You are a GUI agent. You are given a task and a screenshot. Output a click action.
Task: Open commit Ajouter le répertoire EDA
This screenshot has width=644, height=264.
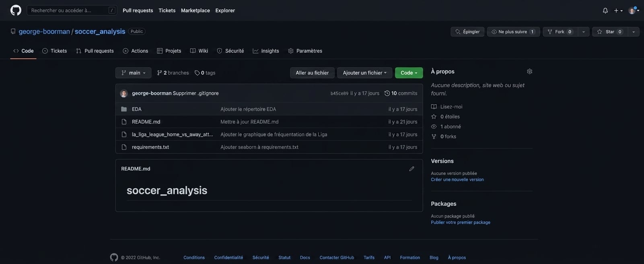click(x=248, y=109)
